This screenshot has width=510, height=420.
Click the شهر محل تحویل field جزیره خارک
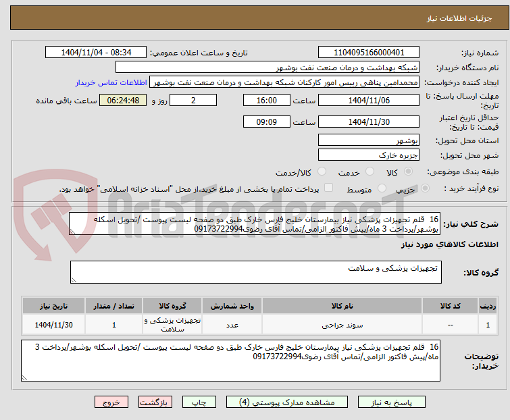tap(369, 155)
